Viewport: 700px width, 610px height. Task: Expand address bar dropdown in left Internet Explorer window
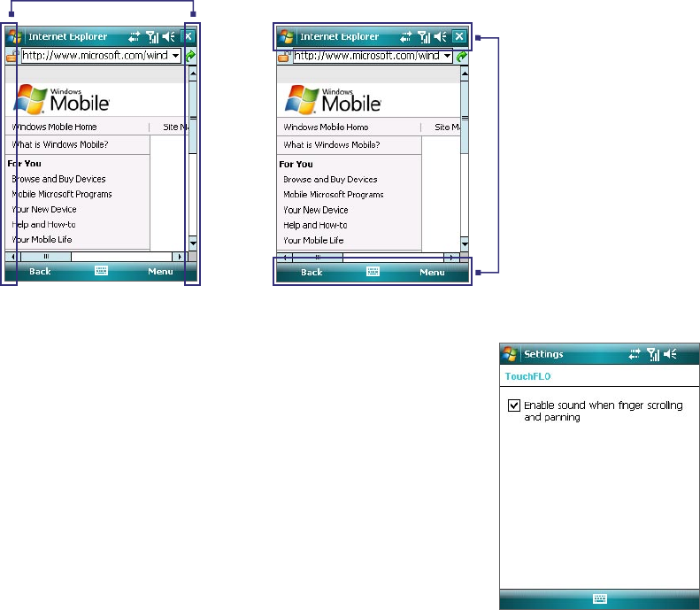point(176,56)
